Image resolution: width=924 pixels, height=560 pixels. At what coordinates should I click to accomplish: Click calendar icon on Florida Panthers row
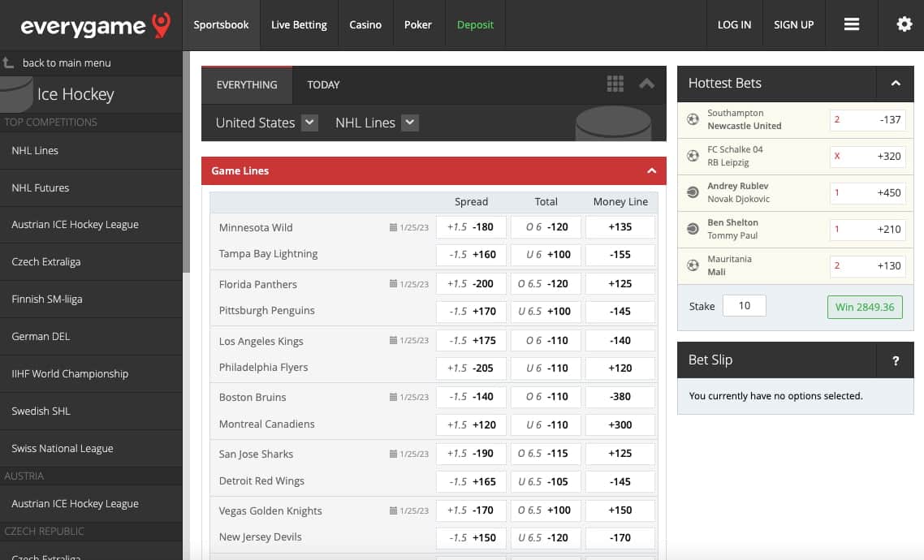[x=393, y=284]
